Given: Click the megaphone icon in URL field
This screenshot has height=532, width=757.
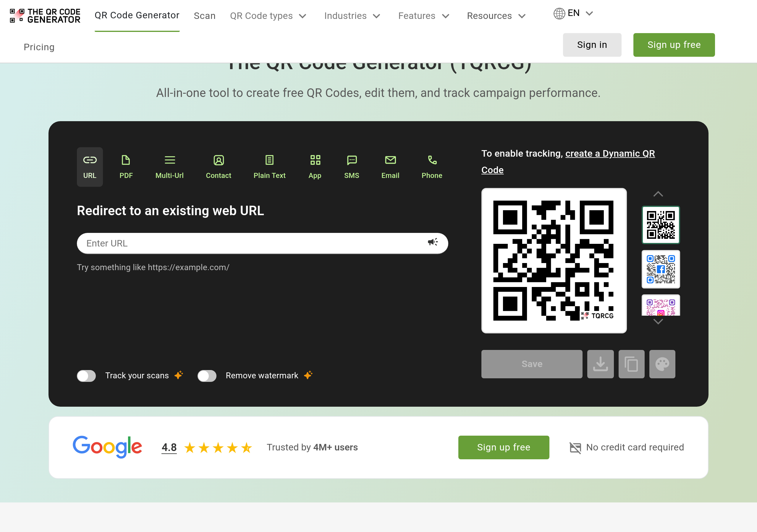Looking at the screenshot, I should coord(433,242).
